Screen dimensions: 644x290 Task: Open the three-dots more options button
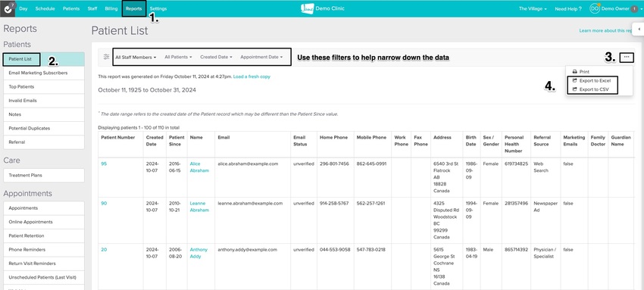point(627,58)
